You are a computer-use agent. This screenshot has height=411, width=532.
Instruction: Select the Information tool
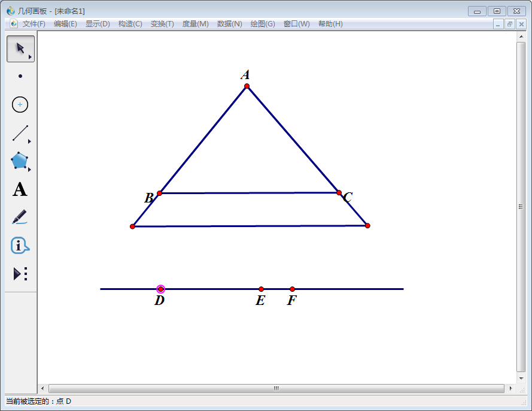pos(20,245)
